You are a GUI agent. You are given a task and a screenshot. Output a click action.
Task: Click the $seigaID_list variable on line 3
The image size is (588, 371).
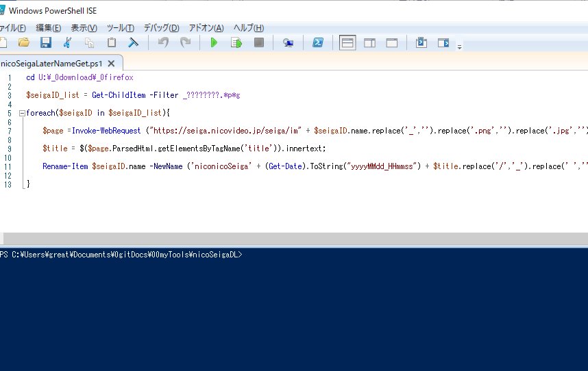(53, 95)
